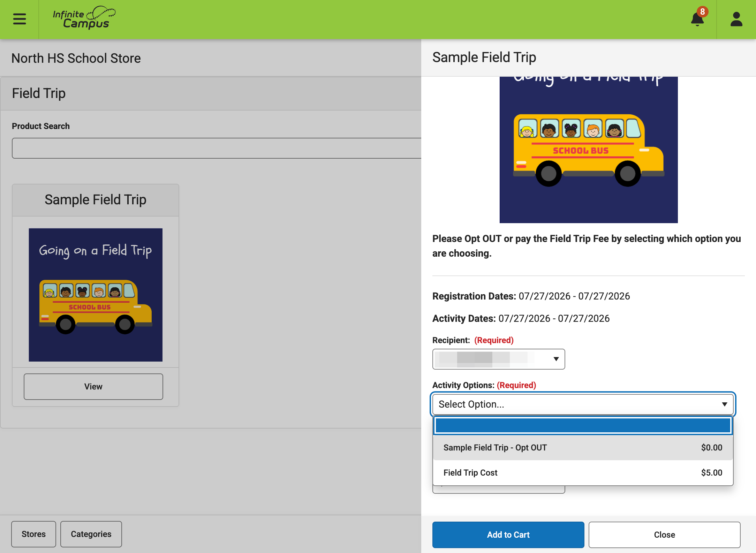Open the notifications bell
This screenshot has width=756, height=553.
click(x=697, y=18)
